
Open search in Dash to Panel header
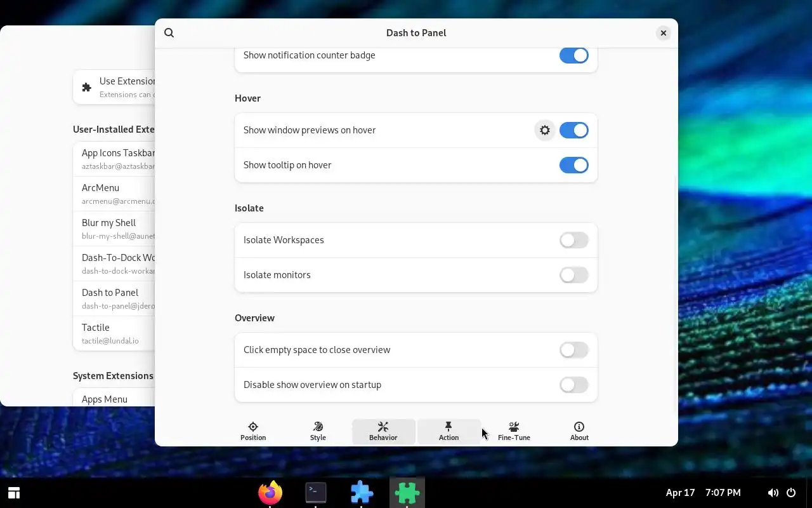pyautogui.click(x=169, y=33)
